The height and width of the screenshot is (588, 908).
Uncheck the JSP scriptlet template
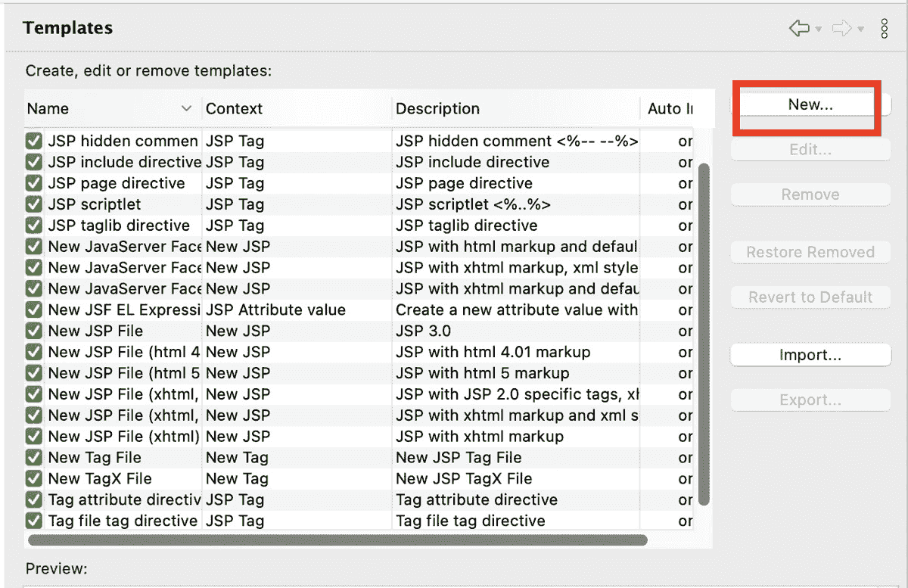33,204
